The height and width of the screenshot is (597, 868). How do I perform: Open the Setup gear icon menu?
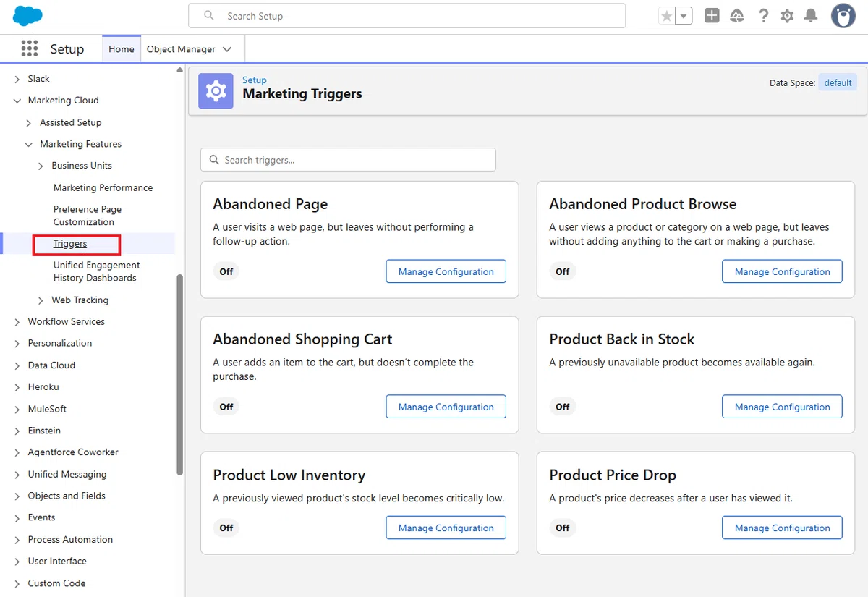(787, 15)
